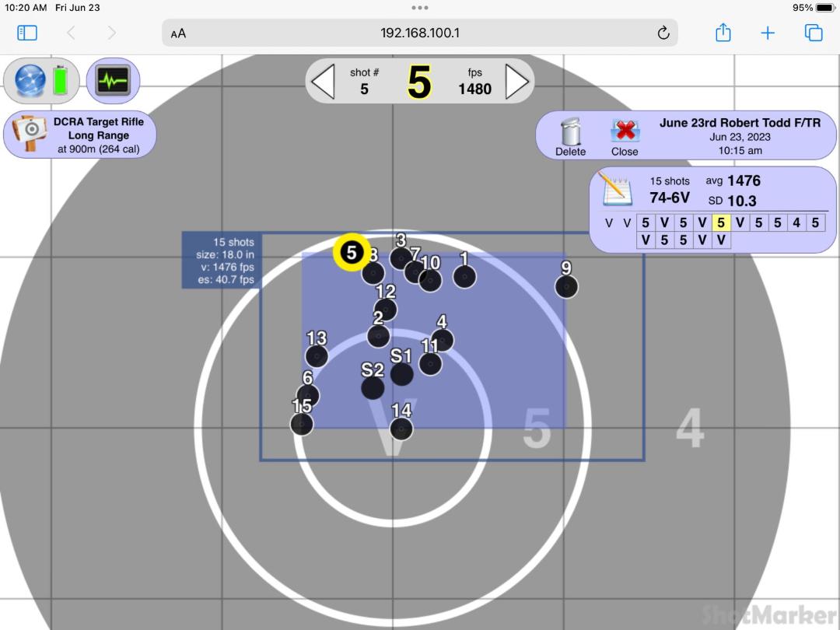Screen dimensions: 840x630
Task: Select the yellow highlighted shot 5 marker
Action: tap(352, 252)
